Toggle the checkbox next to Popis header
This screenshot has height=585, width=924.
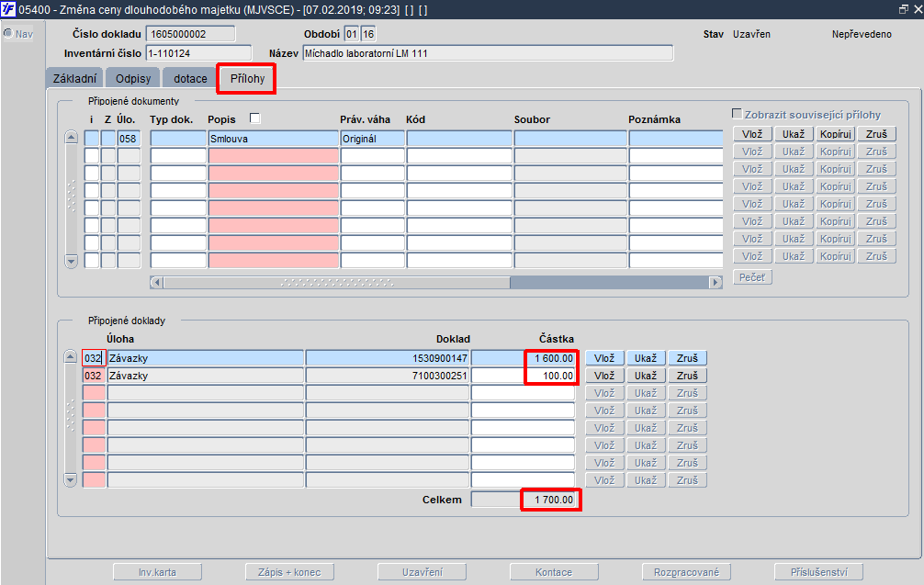click(254, 118)
